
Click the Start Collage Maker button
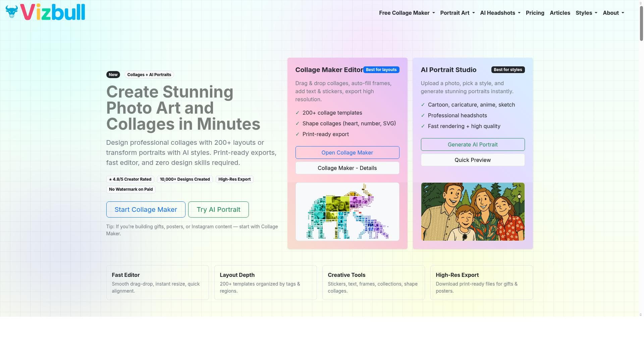146,209
